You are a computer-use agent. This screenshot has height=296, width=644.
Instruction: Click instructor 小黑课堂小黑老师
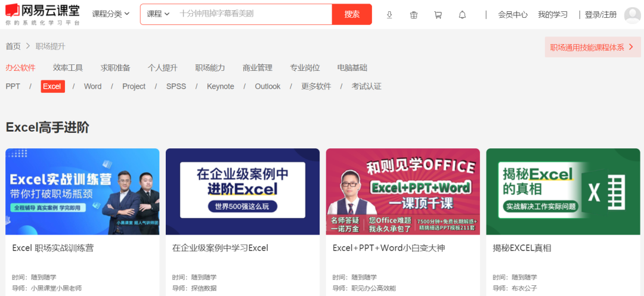(x=56, y=288)
